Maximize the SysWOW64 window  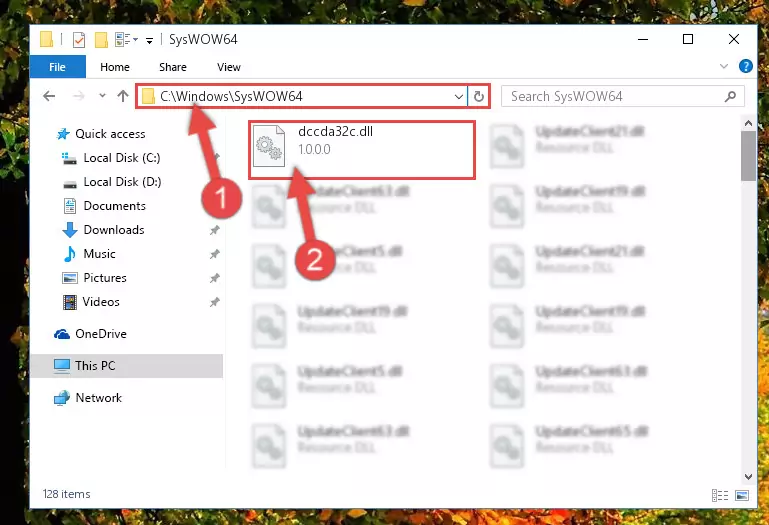[x=688, y=39]
